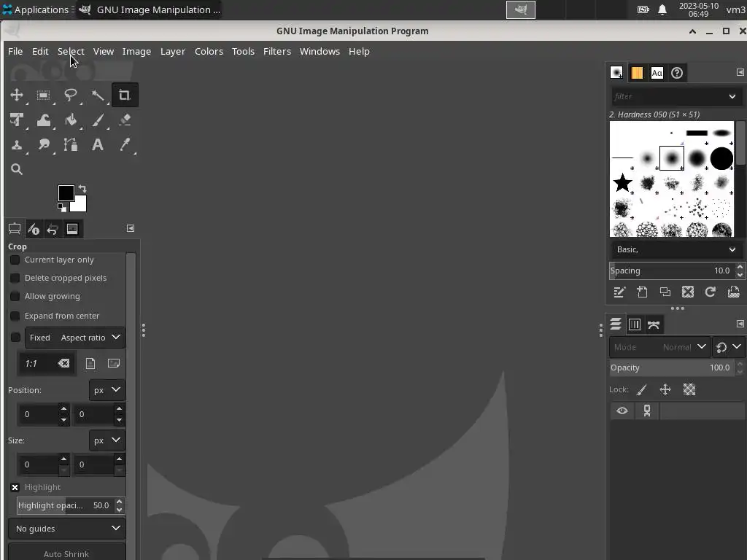Open brush filter tag dropdown

[x=732, y=96]
